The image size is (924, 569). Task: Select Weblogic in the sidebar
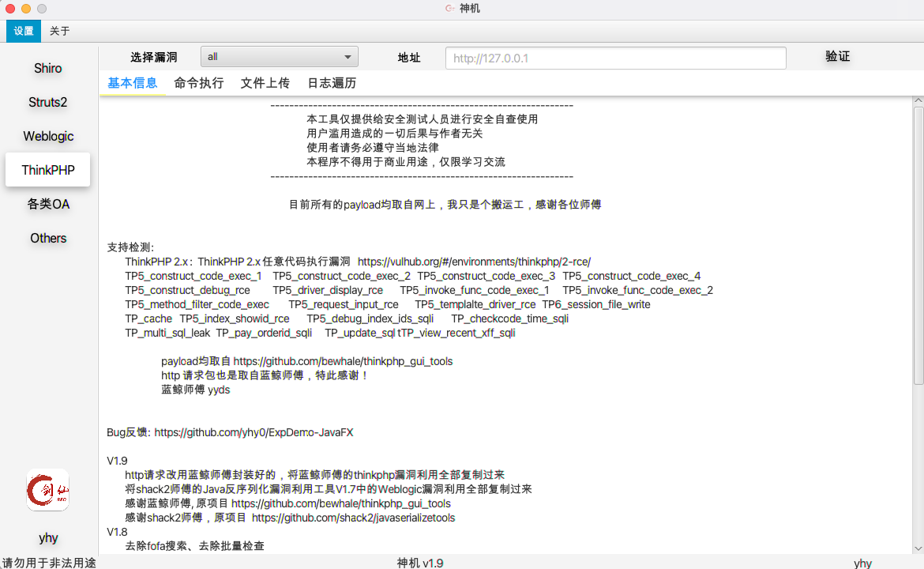tap(47, 136)
